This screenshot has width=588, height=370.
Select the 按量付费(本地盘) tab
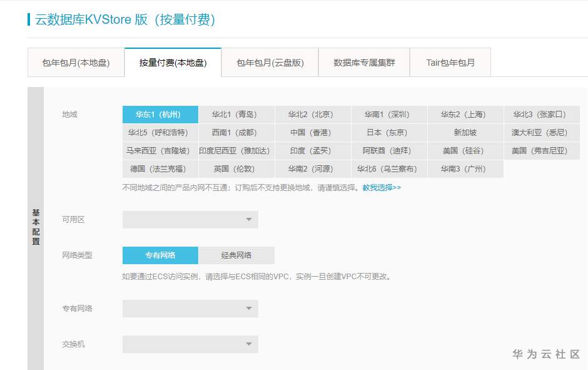[x=173, y=63]
